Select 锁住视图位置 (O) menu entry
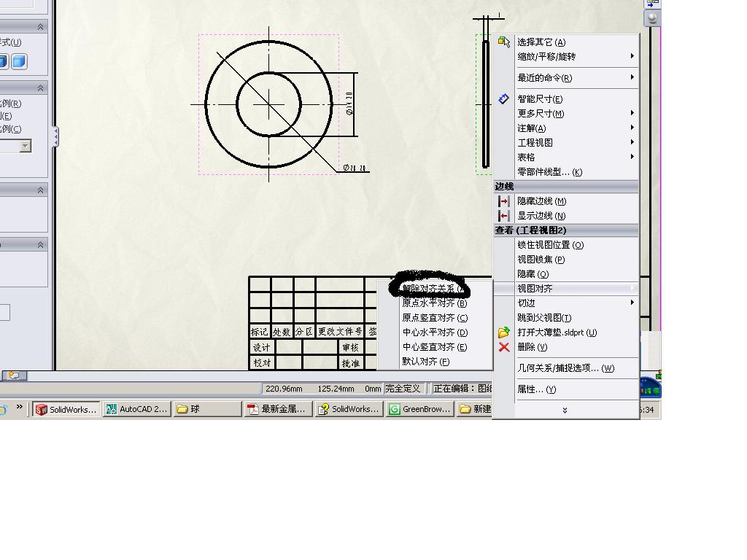Image resolution: width=747 pixels, height=560 pixels. coord(566,245)
